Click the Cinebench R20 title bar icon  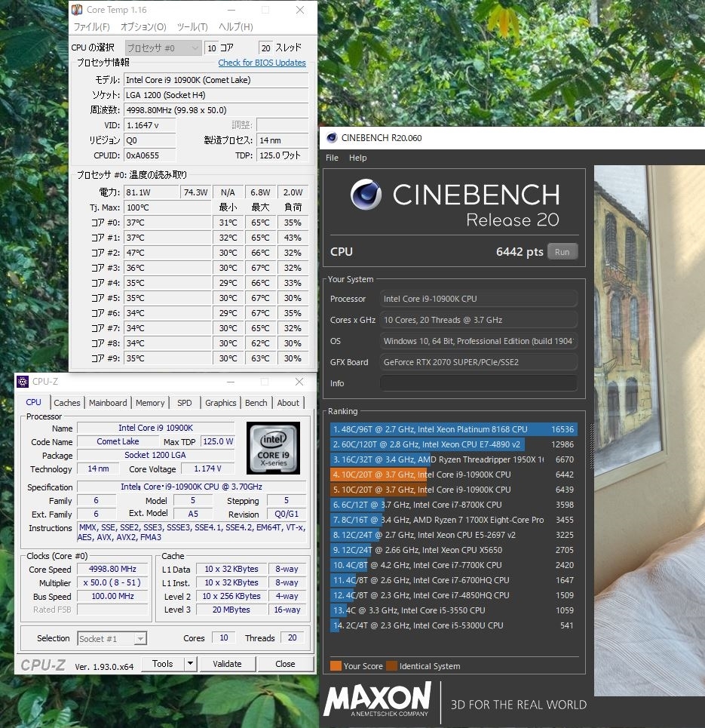point(331,138)
